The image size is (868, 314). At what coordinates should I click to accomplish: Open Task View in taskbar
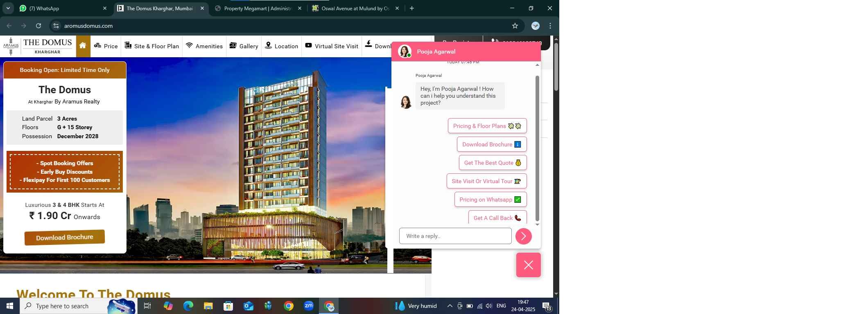coord(147,306)
